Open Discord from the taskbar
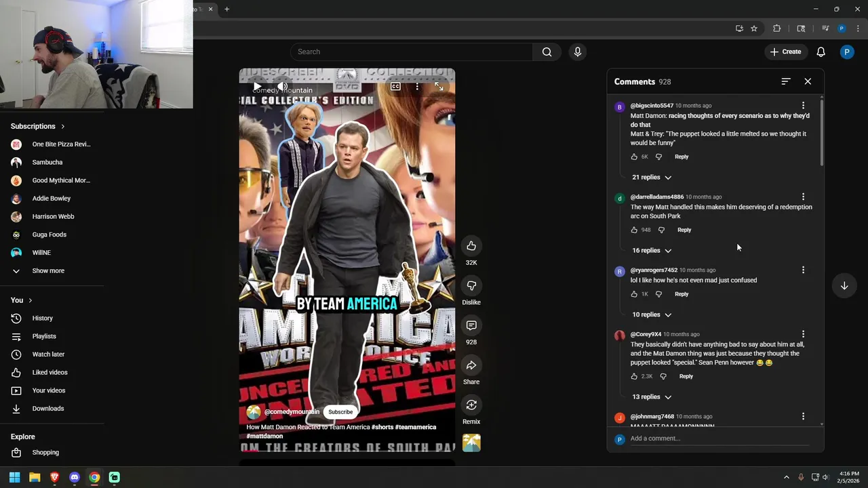 [x=75, y=477]
